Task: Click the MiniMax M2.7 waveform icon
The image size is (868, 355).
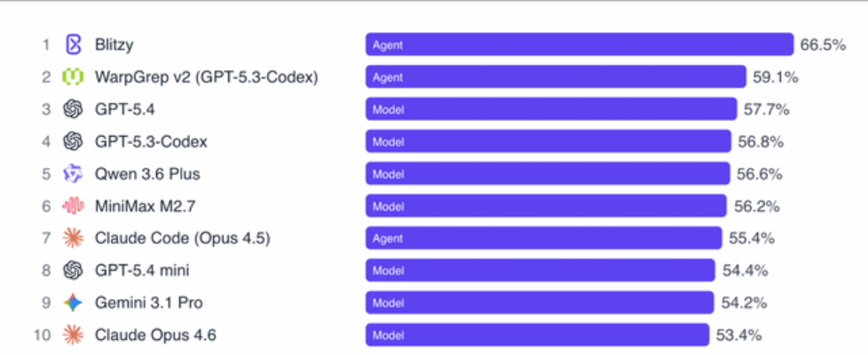Action: click(x=73, y=206)
